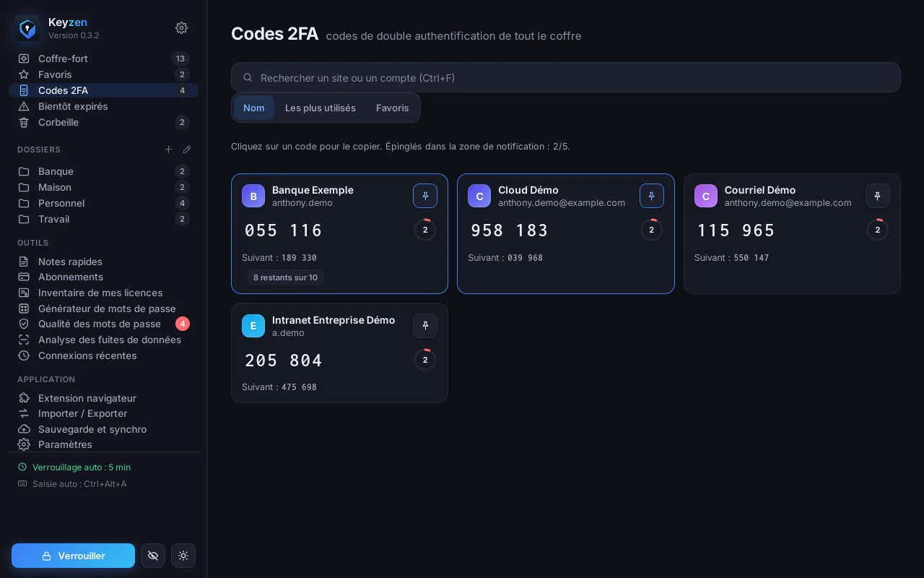The height and width of the screenshot is (578, 924).
Task: Click Verrouillage auto : 5 min status
Action: coord(74,467)
